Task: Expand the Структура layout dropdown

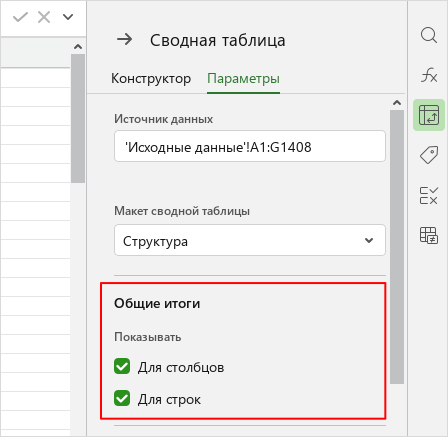Action: [250, 240]
